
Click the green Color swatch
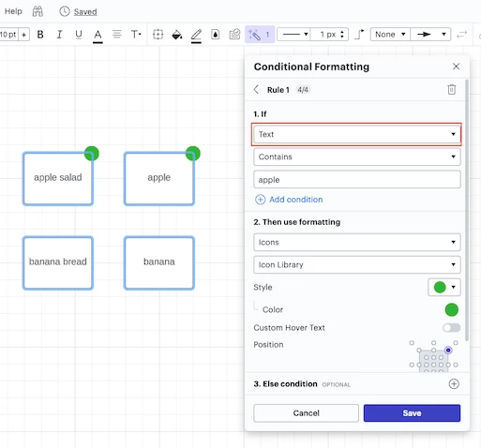coord(451,309)
